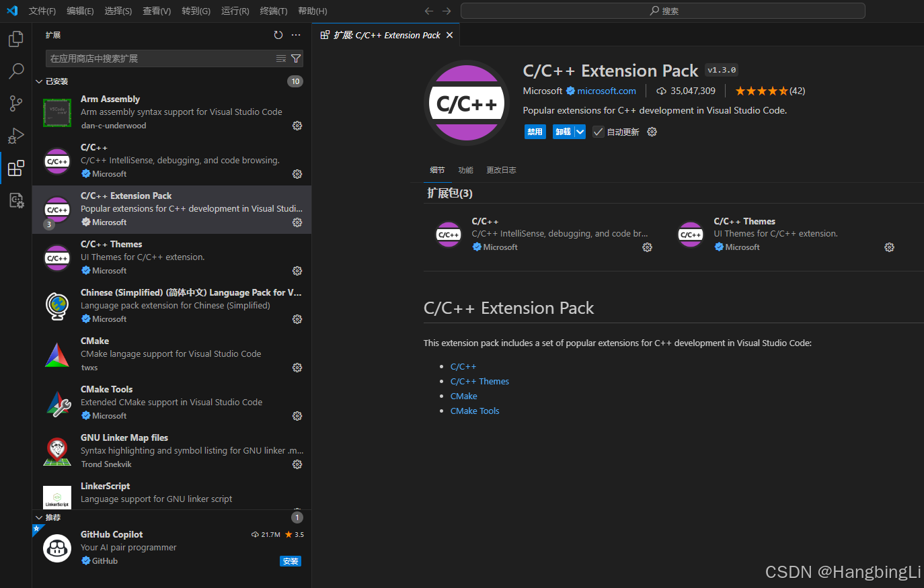This screenshot has width=924, height=588.
Task: Open the microsoft.com publisher link
Action: (606, 91)
